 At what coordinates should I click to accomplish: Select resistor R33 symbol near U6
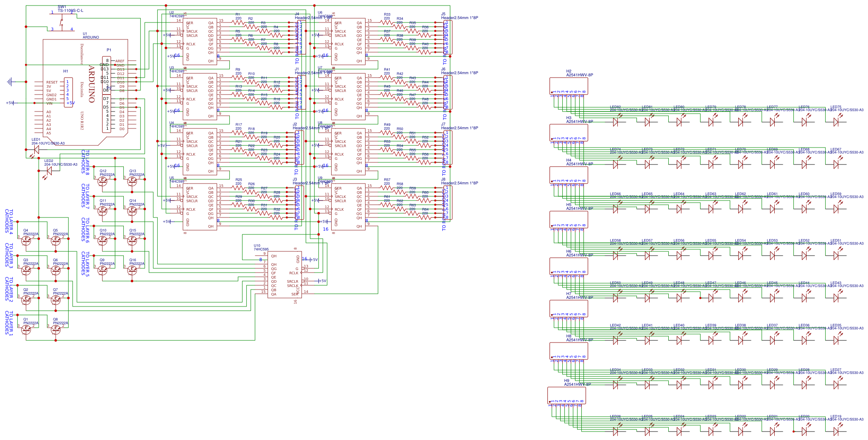click(387, 22)
